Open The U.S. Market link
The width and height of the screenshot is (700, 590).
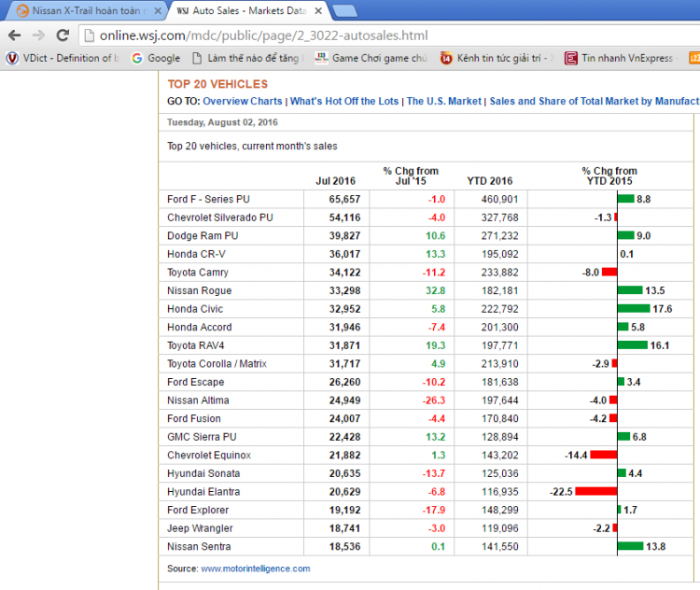point(443,102)
